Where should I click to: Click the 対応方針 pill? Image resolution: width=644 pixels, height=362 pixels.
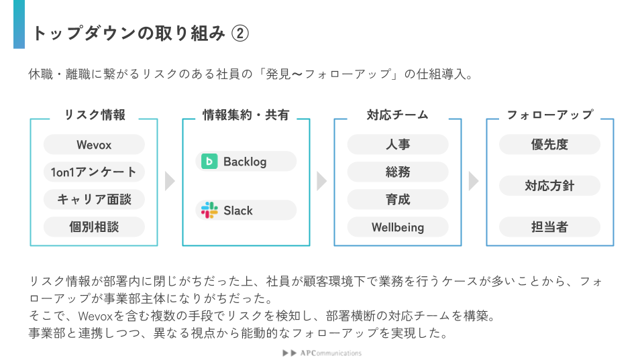(549, 186)
